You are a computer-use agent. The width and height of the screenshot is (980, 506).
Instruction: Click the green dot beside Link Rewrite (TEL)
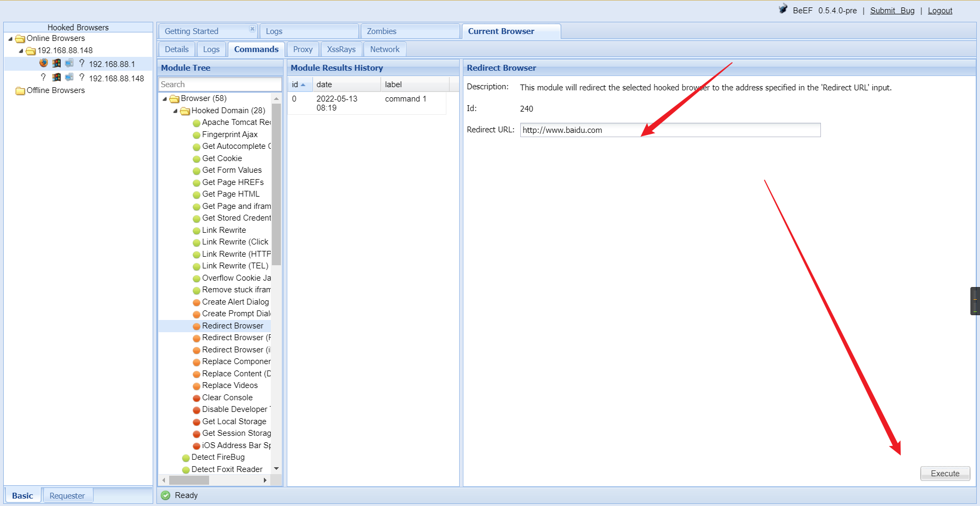196,266
